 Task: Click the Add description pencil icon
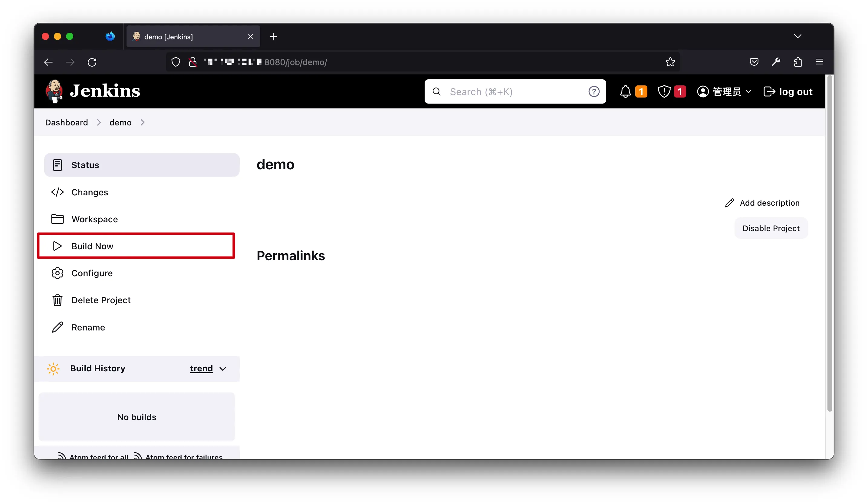pyautogui.click(x=729, y=203)
